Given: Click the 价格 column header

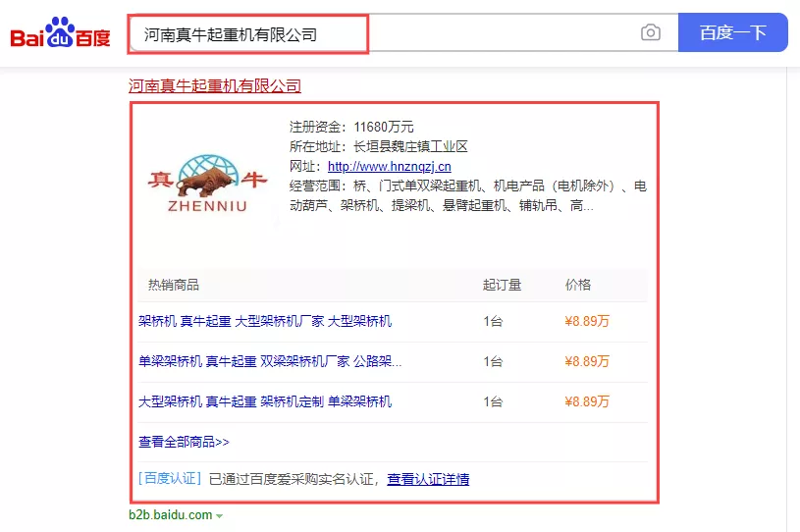Looking at the screenshot, I should point(577,285).
